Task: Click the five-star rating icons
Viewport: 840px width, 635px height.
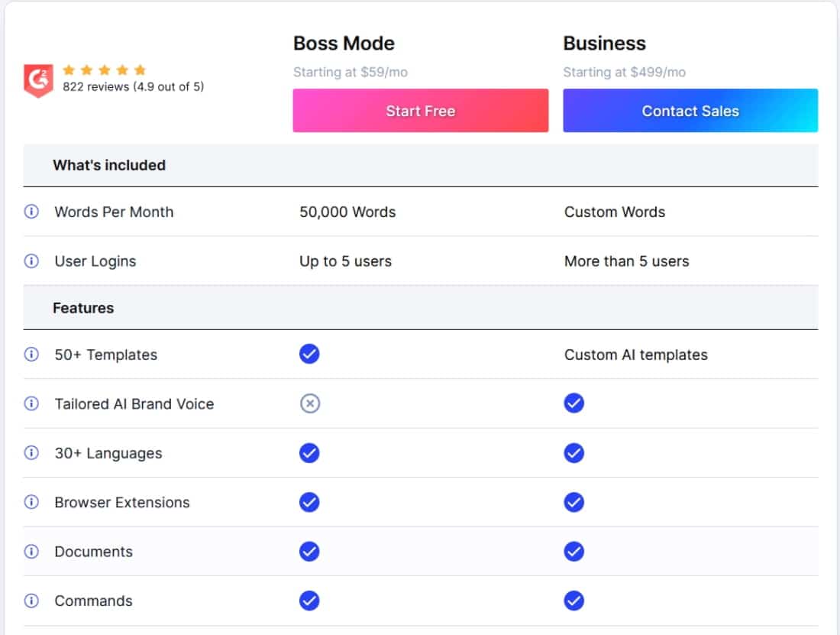Action: (x=105, y=70)
